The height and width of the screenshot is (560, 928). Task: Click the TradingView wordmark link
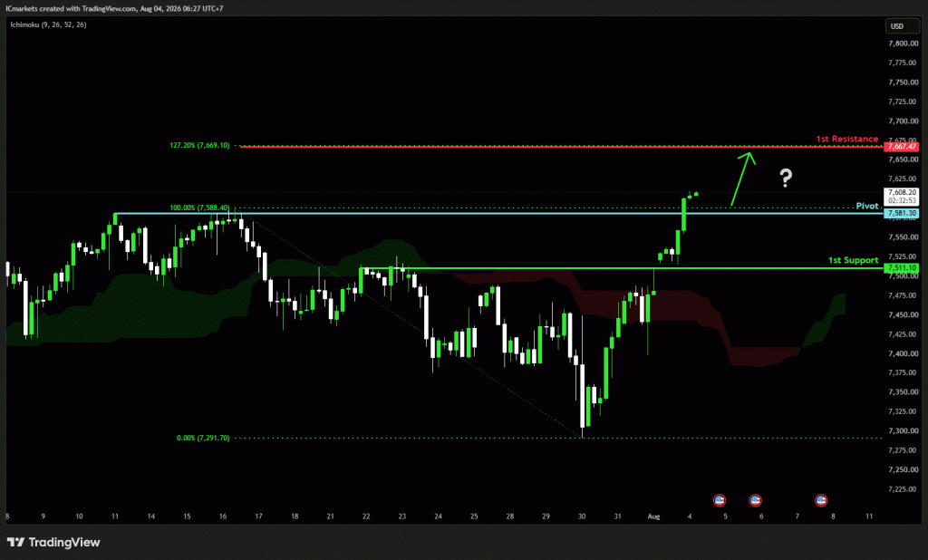[x=64, y=542]
